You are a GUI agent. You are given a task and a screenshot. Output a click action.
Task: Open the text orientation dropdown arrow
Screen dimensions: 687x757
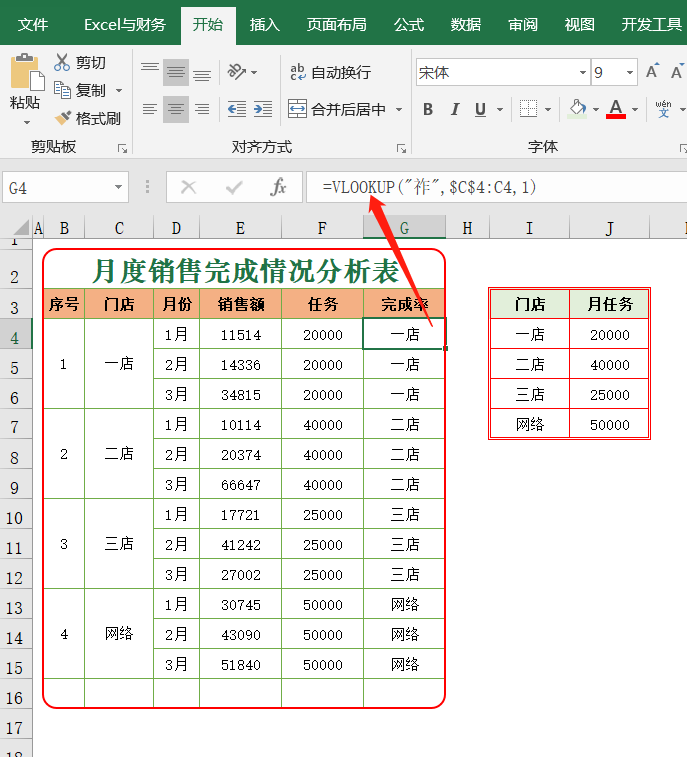(254, 72)
